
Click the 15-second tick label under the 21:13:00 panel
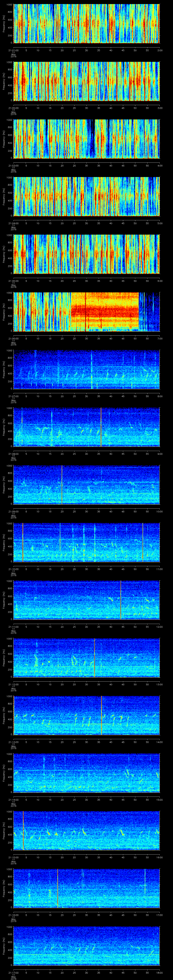pos(50,742)
